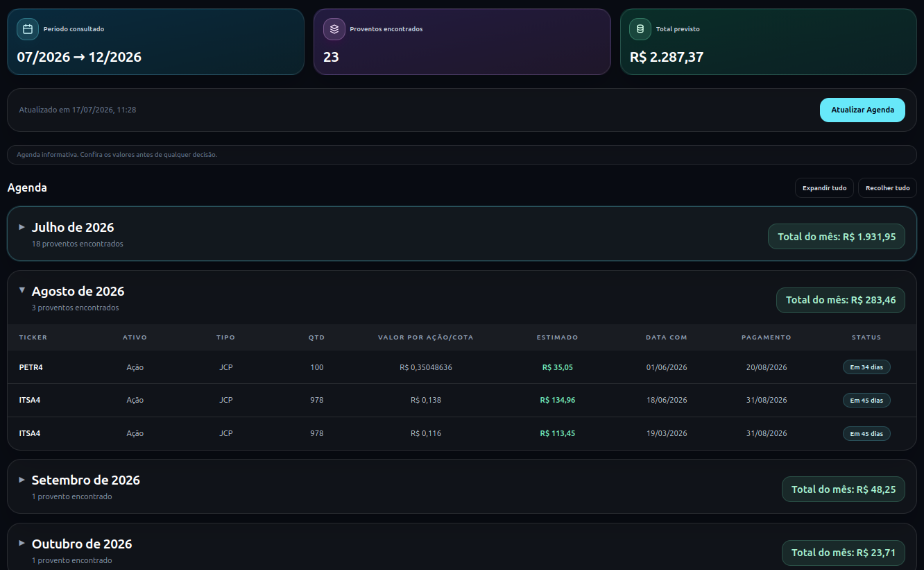Viewport: 924px width, 570px height.
Task: Click the value R$ 0,35048636
Action: (x=426, y=367)
